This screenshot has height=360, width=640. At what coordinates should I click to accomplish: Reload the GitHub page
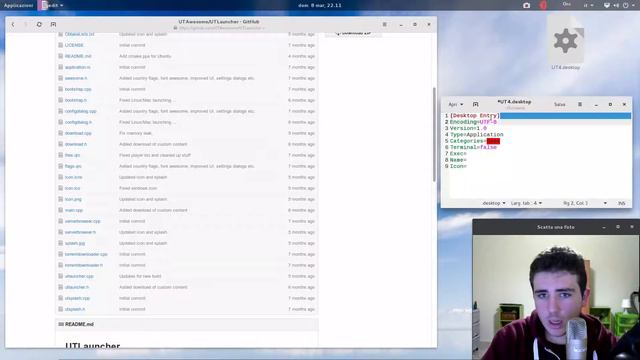[39, 24]
